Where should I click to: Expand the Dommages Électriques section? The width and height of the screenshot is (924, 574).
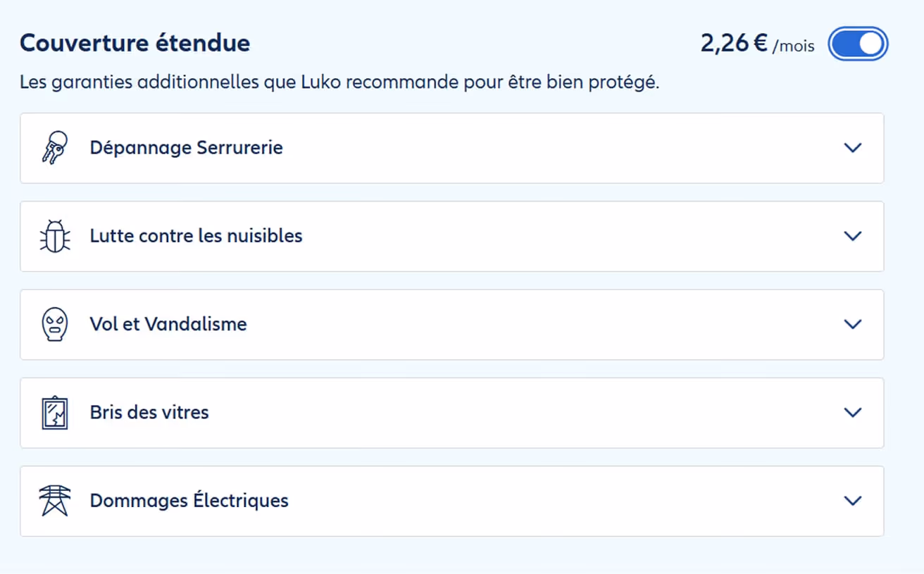pos(853,501)
